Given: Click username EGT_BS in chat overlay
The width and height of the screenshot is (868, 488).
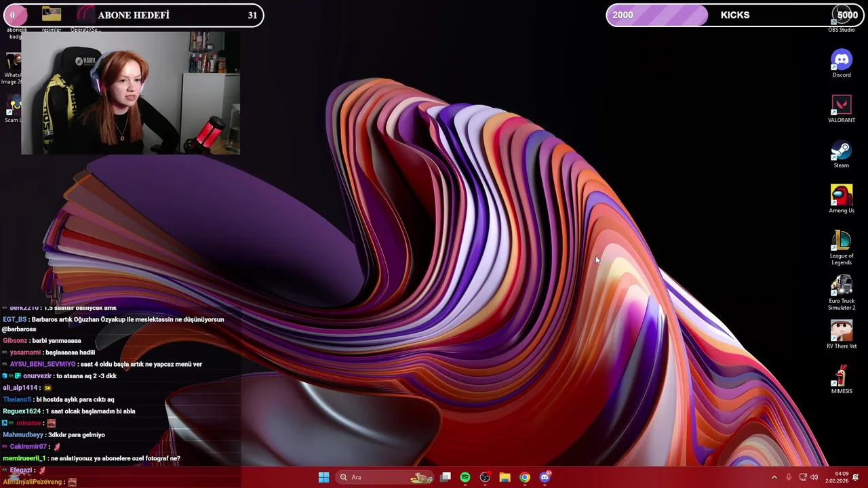Looking at the screenshot, I should pyautogui.click(x=15, y=319).
